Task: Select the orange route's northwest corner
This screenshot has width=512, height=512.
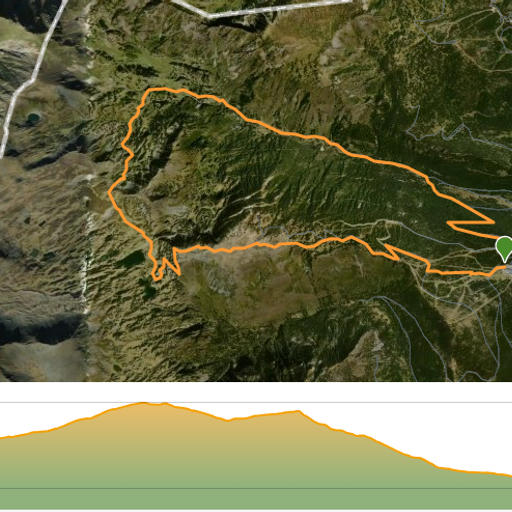Action: coord(149,91)
